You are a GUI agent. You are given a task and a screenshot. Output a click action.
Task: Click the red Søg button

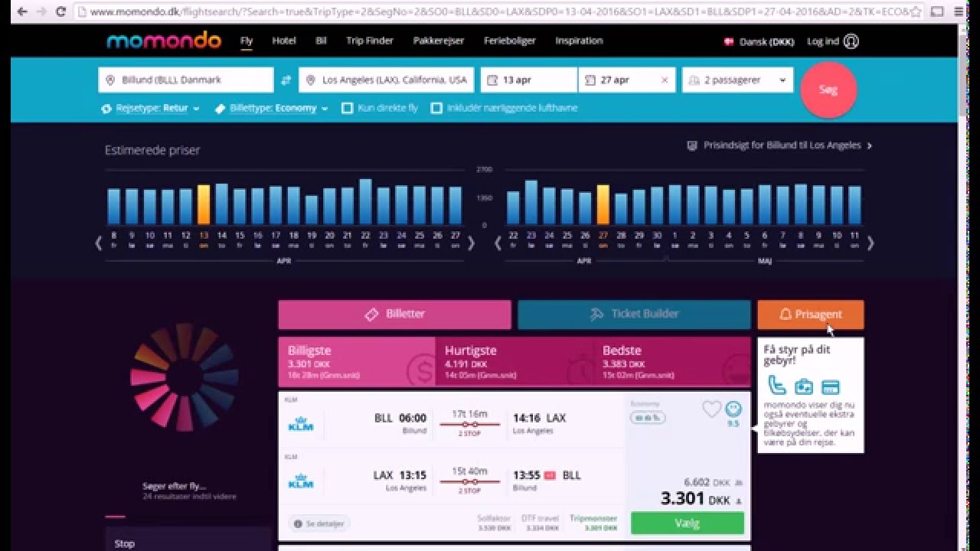(828, 90)
